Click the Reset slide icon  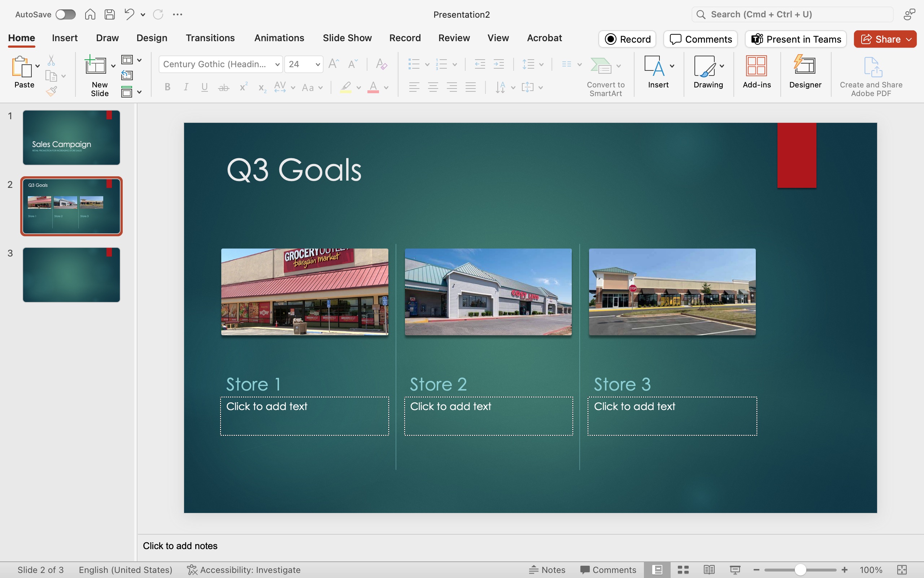point(127,75)
